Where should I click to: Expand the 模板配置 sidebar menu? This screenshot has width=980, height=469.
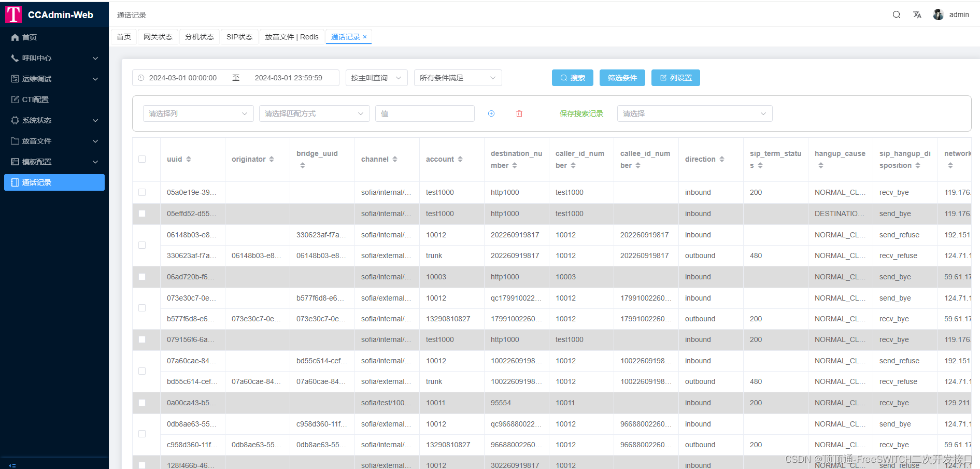point(54,162)
